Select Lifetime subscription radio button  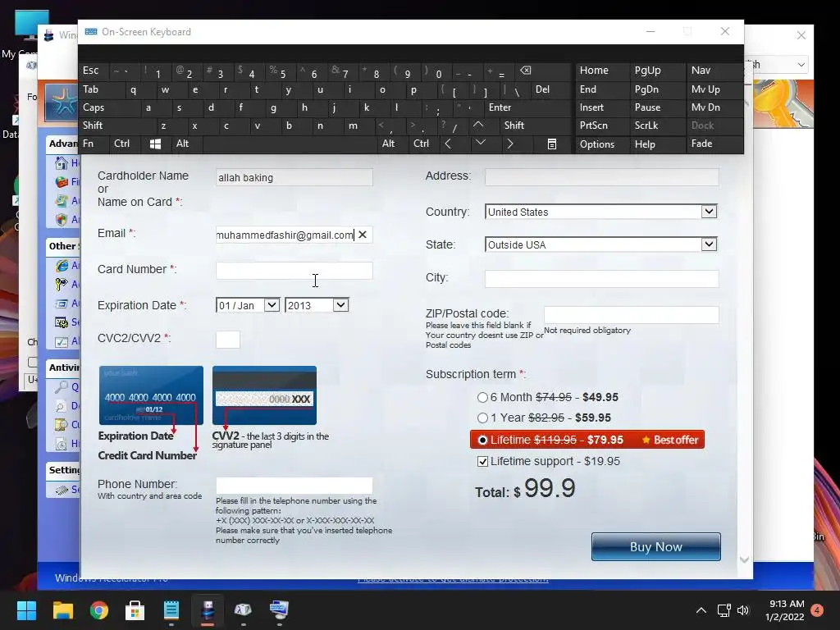coord(482,440)
